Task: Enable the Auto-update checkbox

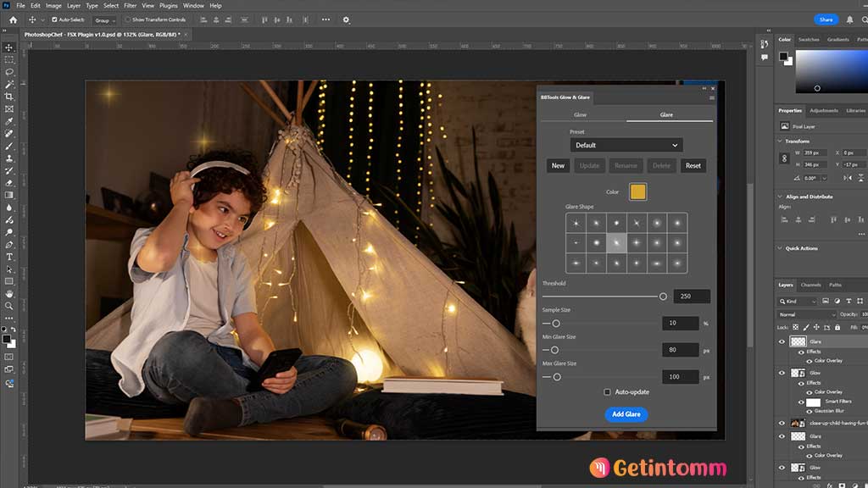Action: tap(607, 391)
